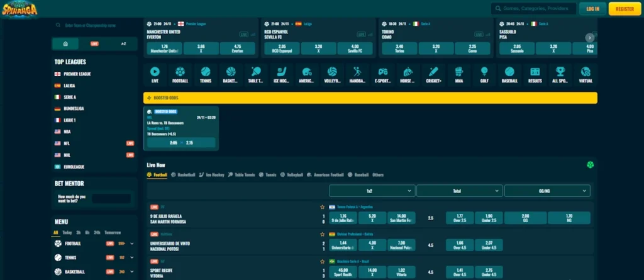Viewport: 644px width, 280px height.
Task: Bet 1.76 on Manchester United
Action: tap(165, 48)
